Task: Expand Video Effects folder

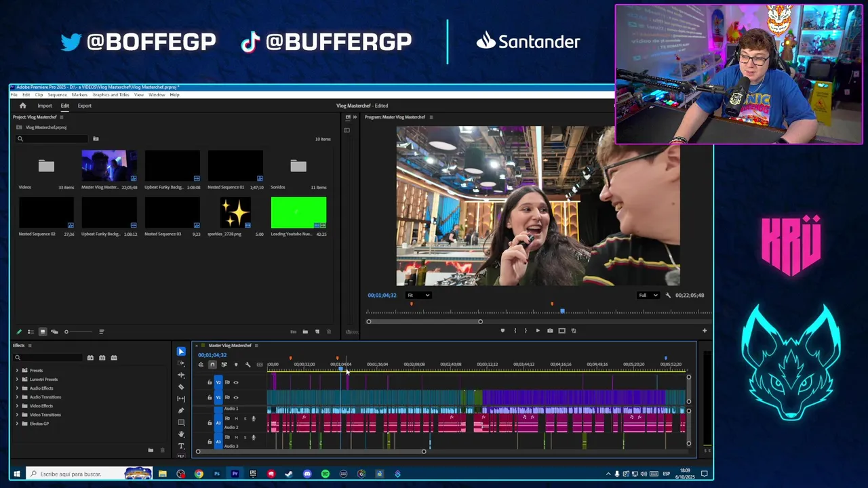Action: coord(17,406)
